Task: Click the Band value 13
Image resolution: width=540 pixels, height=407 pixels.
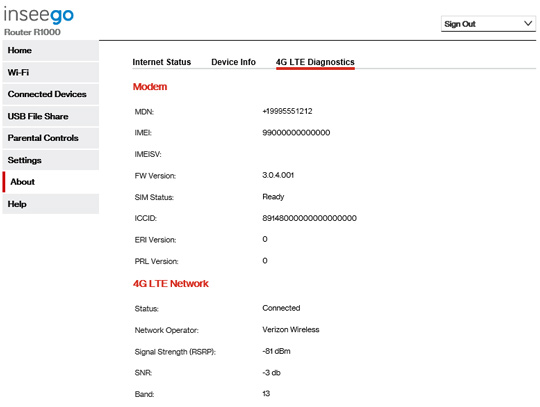Action: tap(266, 394)
